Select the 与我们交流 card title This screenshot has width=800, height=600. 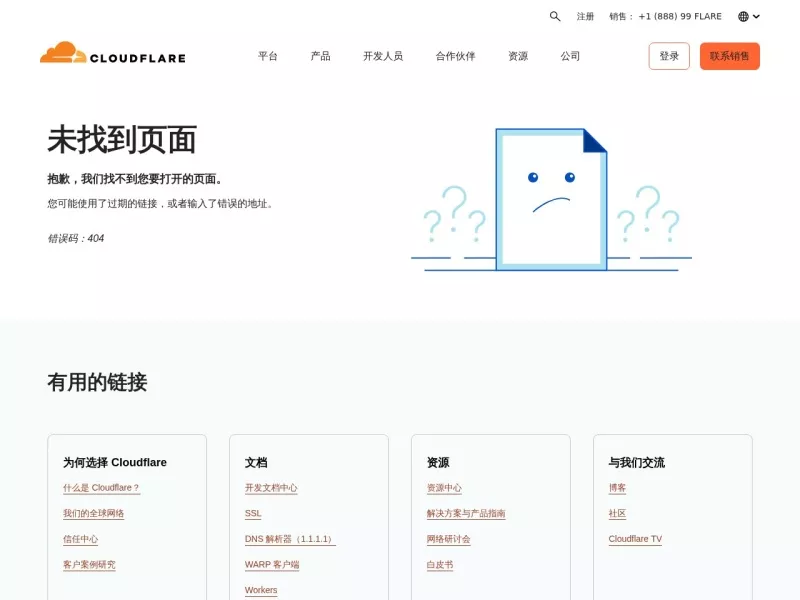(x=637, y=462)
